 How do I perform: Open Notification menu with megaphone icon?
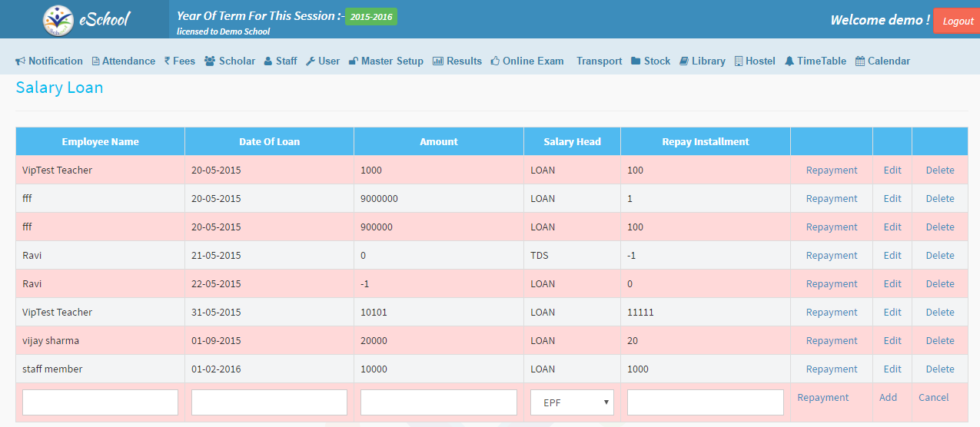click(49, 61)
